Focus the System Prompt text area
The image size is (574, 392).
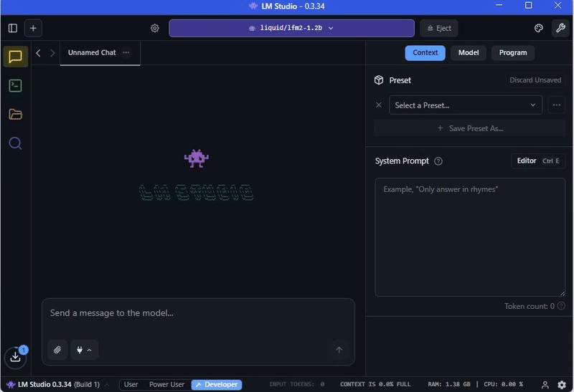(470, 237)
